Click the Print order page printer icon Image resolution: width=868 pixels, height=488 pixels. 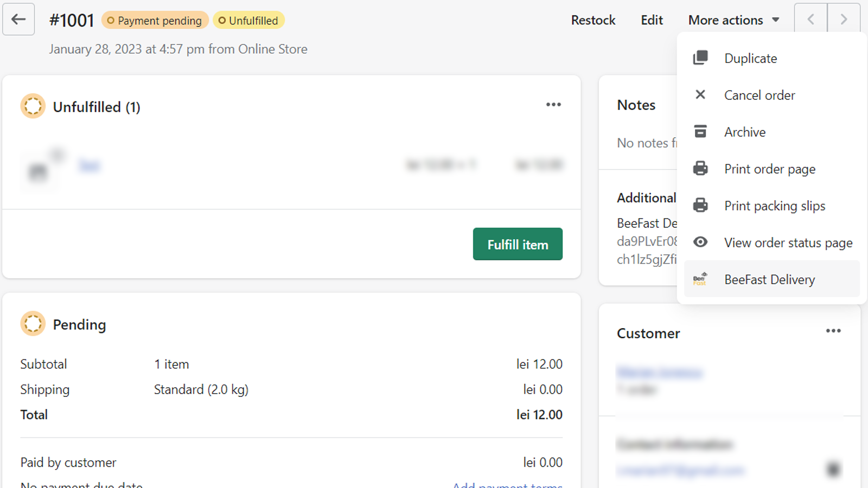pos(700,168)
